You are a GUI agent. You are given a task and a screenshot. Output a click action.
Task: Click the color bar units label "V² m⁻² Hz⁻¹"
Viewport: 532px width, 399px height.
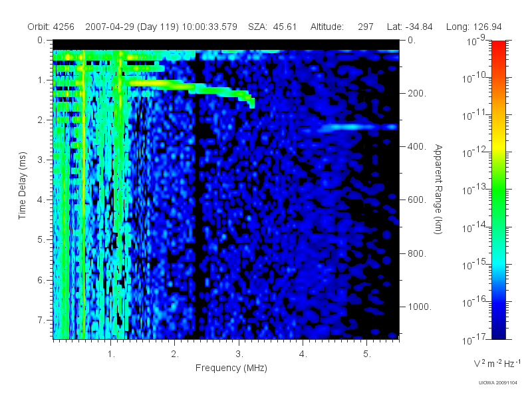(497, 363)
